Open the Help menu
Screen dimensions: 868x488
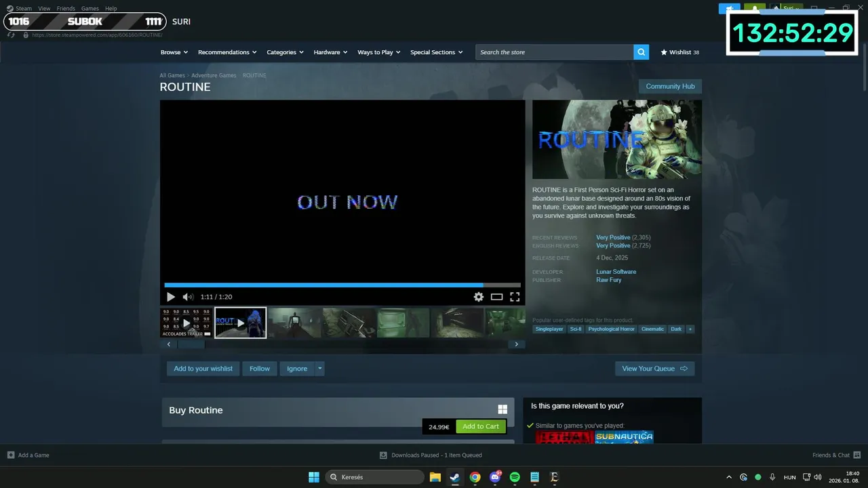pos(111,9)
